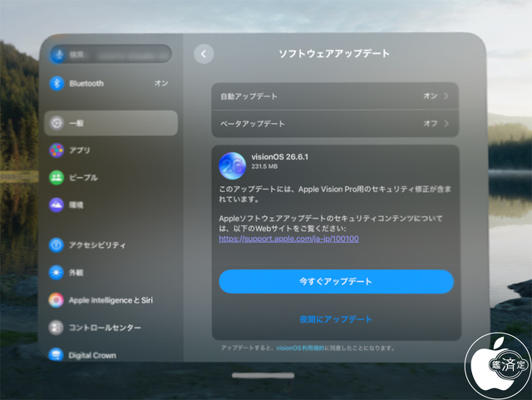Image resolution: width=532 pixels, height=400 pixels.
Task: Go back with the chevron button
Action: [204, 54]
